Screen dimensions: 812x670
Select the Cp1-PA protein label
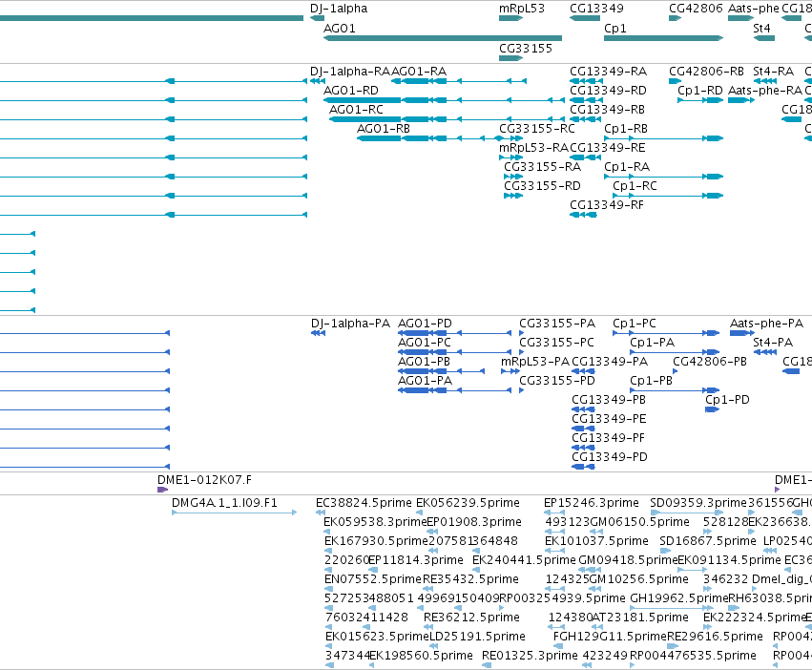tap(653, 343)
